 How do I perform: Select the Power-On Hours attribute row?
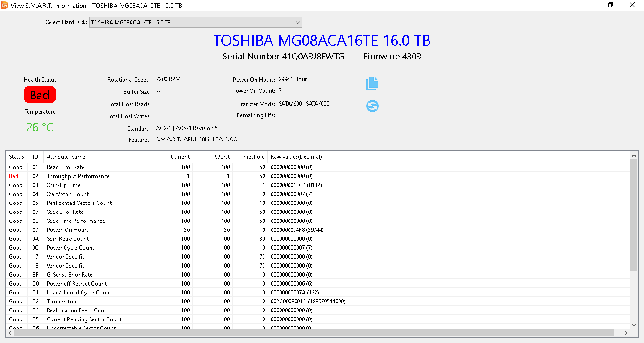point(318,230)
